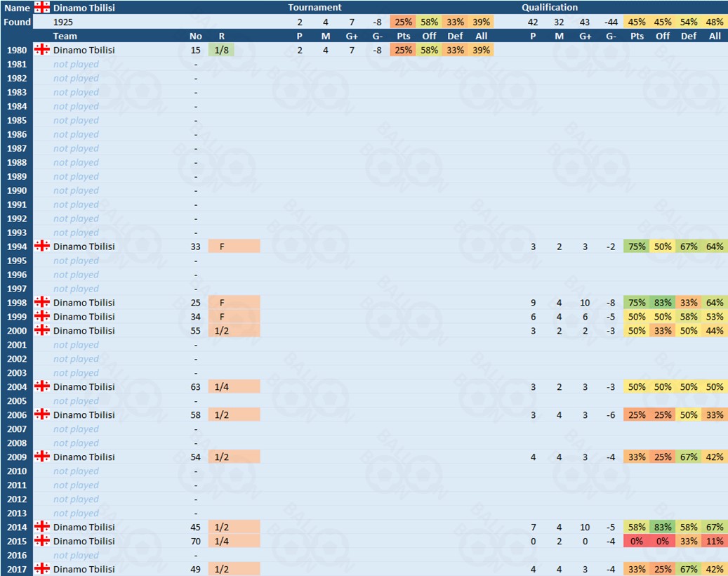Screen dimensions: 728x576
Task: Click the No column header
Action: (x=196, y=36)
